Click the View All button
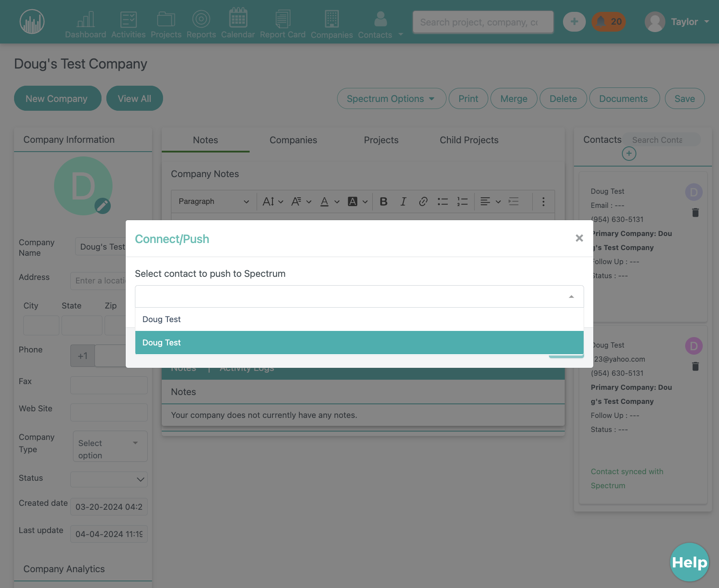This screenshot has width=719, height=588. (134, 98)
